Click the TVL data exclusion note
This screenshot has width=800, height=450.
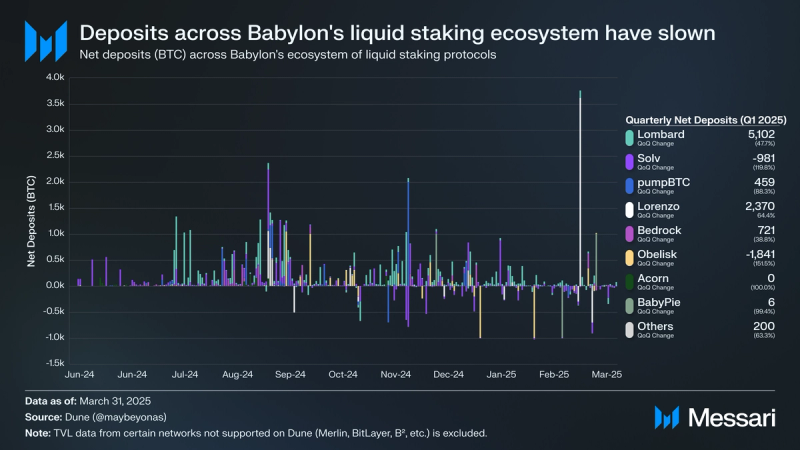256,433
